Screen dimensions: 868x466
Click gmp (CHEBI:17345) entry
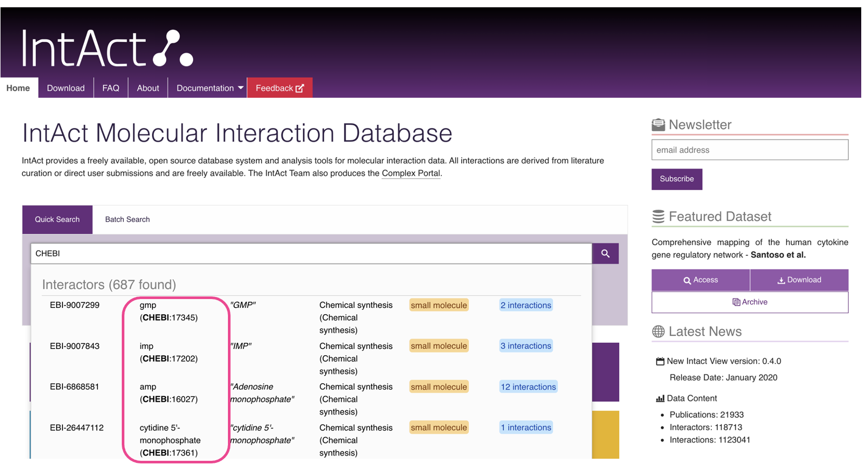tap(169, 311)
